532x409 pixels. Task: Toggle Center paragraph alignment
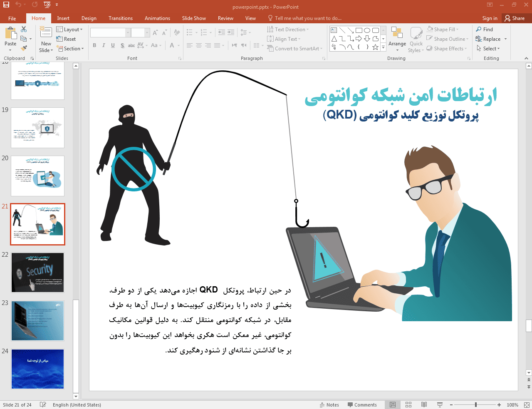pos(199,45)
